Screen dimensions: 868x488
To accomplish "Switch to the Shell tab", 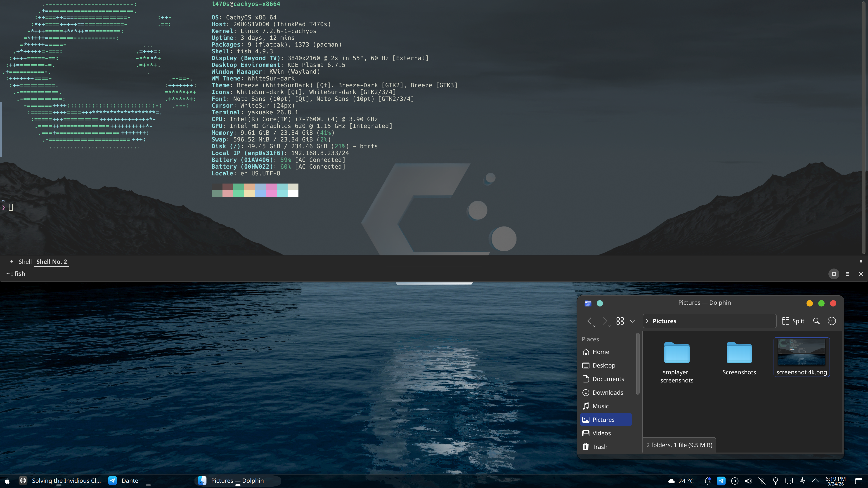I will [x=25, y=262].
